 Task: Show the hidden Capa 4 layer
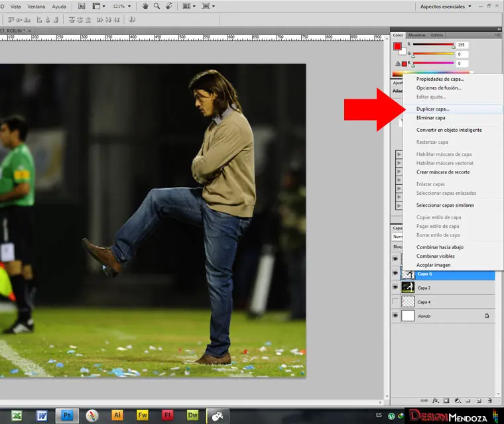[396, 302]
